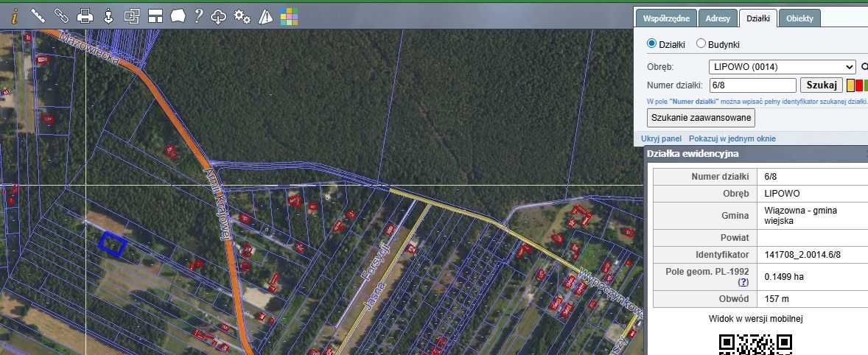Switch to the Współrzędne tab
Viewport: 868px width, 355px height.
click(666, 18)
